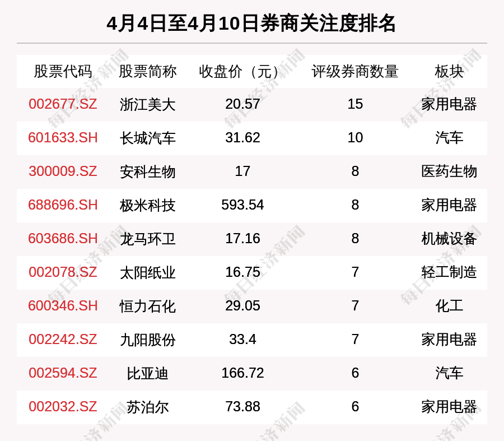Click sector 化工
The image size is (504, 441).
[449, 306]
